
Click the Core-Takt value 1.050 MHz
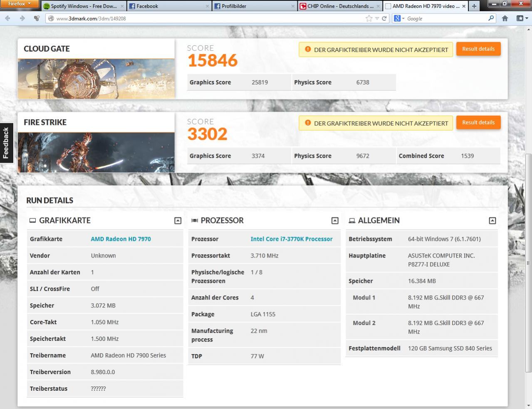(x=105, y=322)
